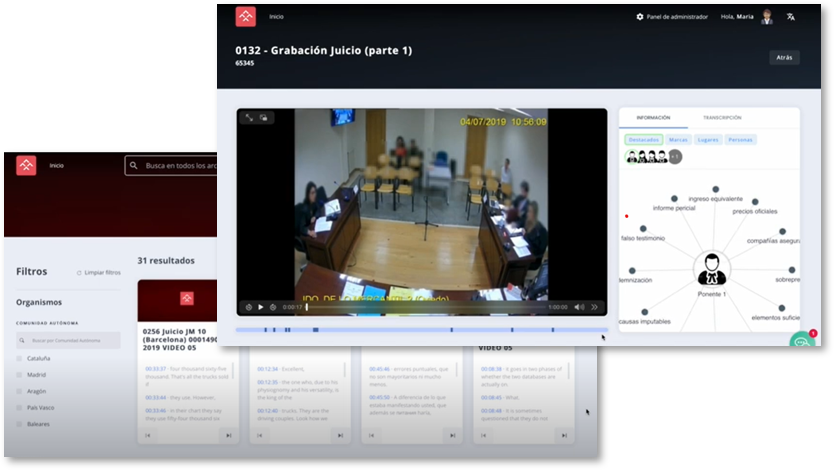Click the Panel de administrador gear icon
The height and width of the screenshot is (470, 834).
click(640, 17)
